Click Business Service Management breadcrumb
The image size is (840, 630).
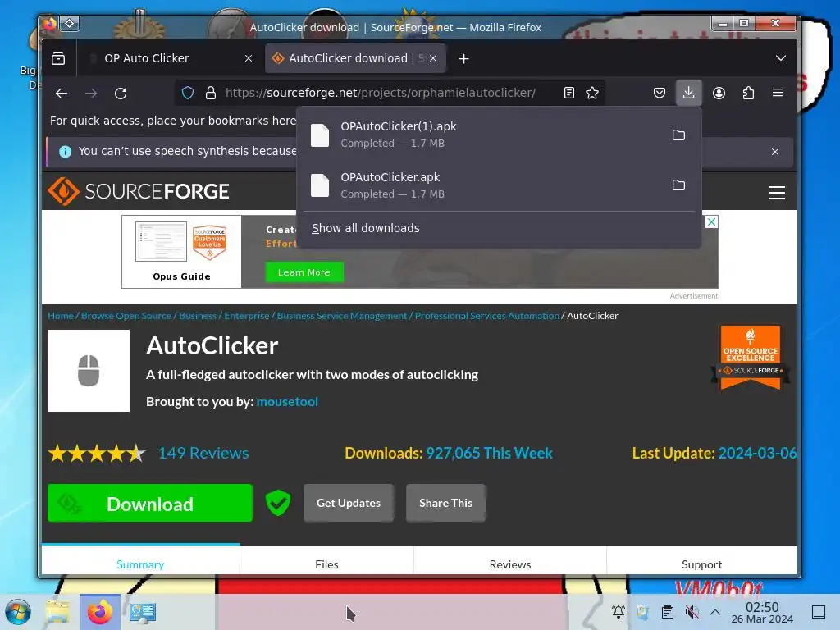[342, 316]
